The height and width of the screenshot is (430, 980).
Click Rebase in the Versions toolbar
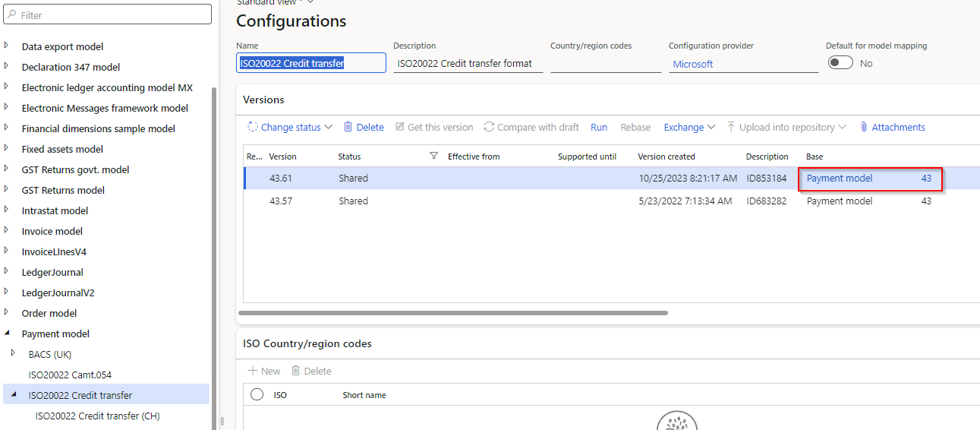635,127
